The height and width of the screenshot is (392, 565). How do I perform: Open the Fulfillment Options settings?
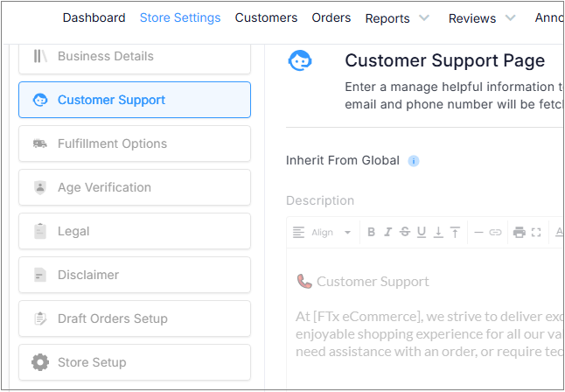[135, 143]
